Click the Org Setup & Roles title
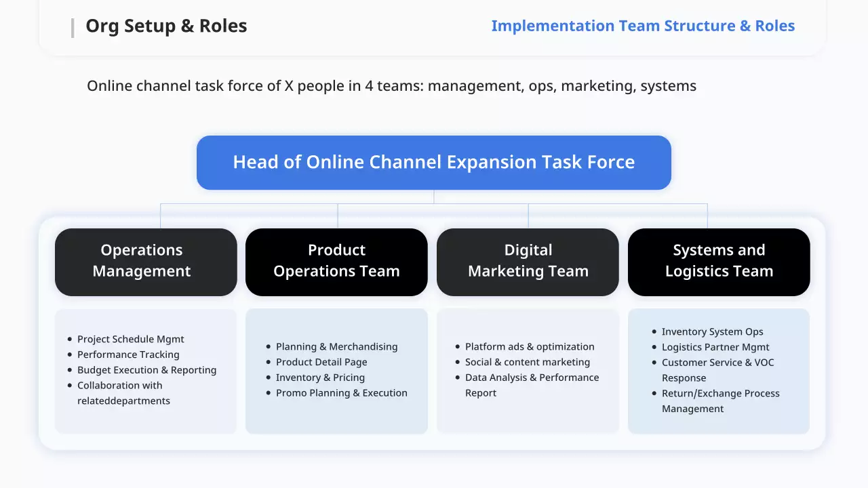Viewport: 868px width, 488px height. point(166,26)
